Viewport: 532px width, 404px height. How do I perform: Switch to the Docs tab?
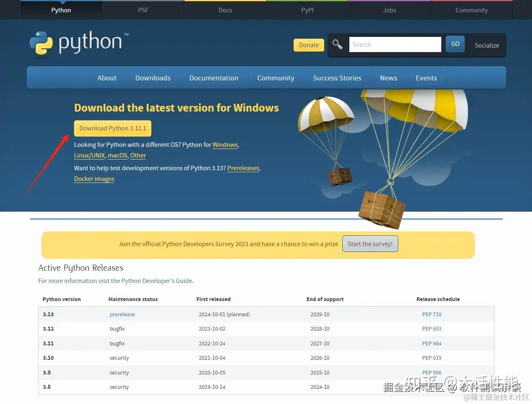(225, 10)
